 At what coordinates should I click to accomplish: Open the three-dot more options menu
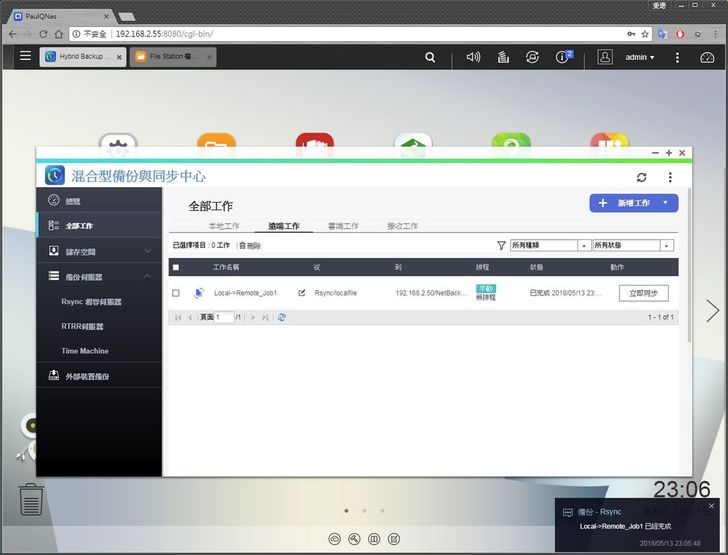(670, 177)
